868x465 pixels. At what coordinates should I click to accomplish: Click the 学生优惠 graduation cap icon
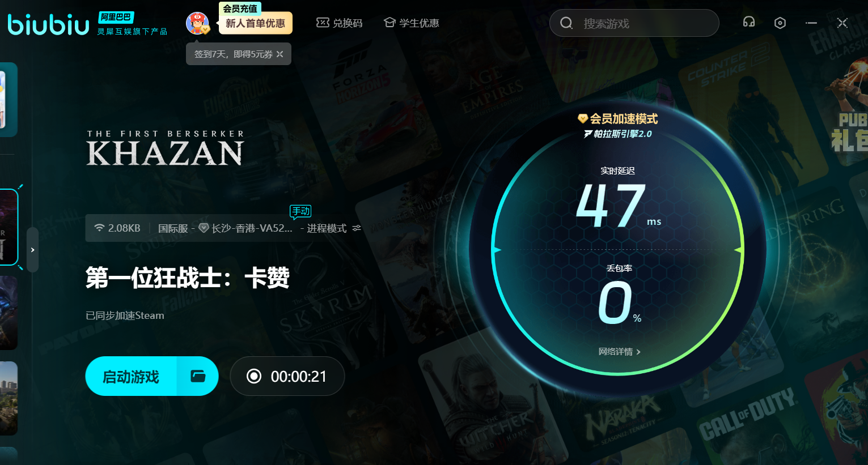[x=389, y=23]
